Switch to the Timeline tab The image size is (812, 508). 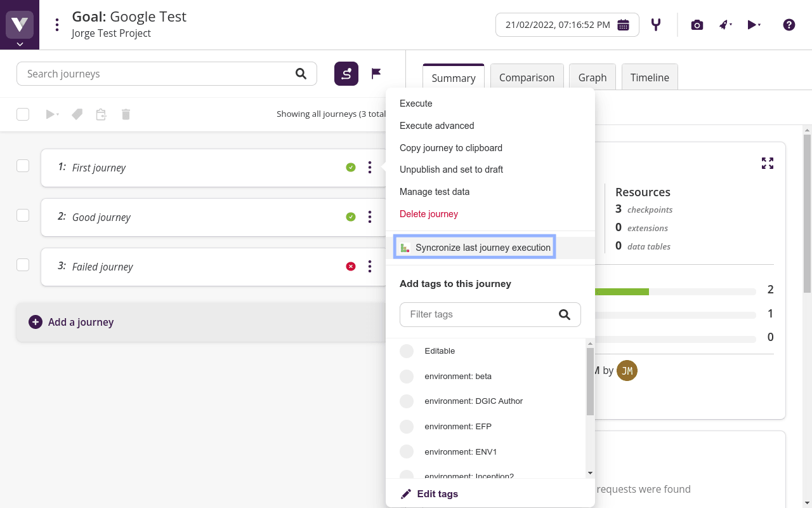click(x=649, y=77)
